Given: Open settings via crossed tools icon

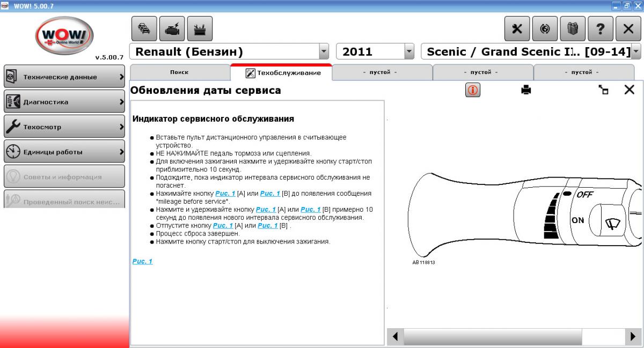Looking at the screenshot, I should pyautogui.click(x=517, y=29).
